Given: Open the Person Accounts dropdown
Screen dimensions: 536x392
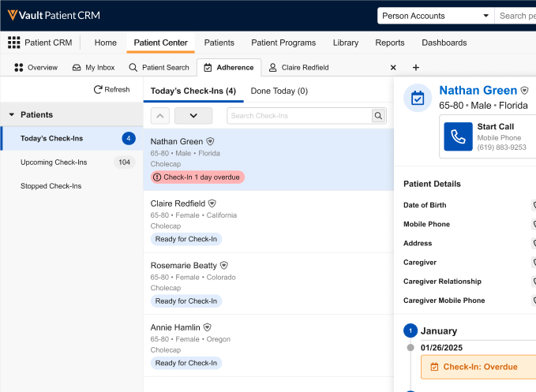Looking at the screenshot, I should pos(435,16).
